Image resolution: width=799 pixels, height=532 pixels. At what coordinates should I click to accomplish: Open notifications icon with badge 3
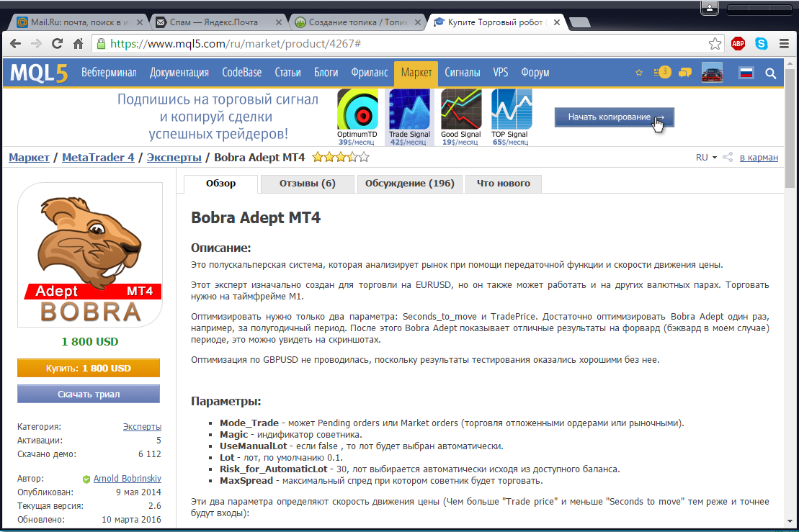point(662,72)
